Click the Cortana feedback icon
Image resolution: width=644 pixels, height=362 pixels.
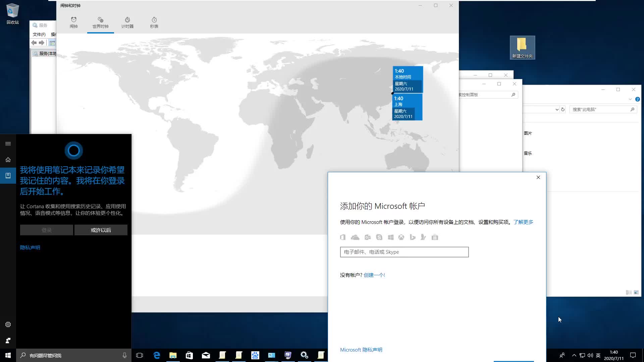click(x=8, y=341)
